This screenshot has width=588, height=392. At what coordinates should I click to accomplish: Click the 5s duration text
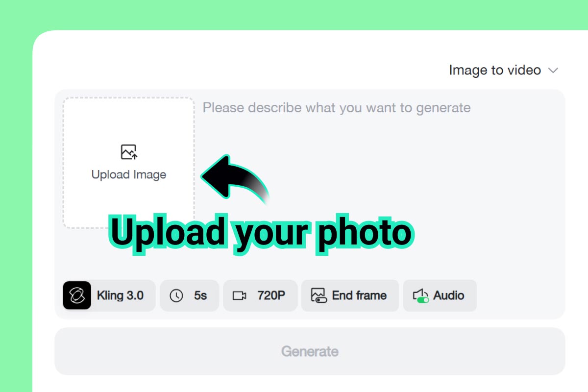point(200,295)
